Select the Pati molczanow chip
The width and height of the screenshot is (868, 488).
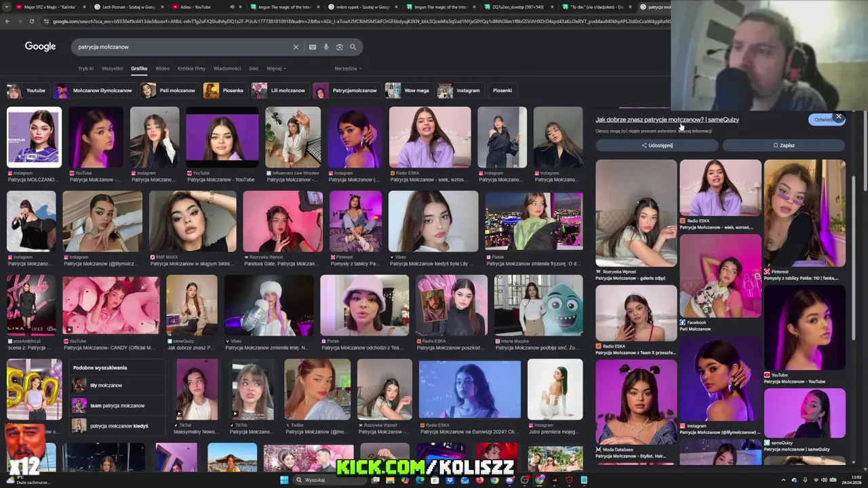[x=168, y=90]
